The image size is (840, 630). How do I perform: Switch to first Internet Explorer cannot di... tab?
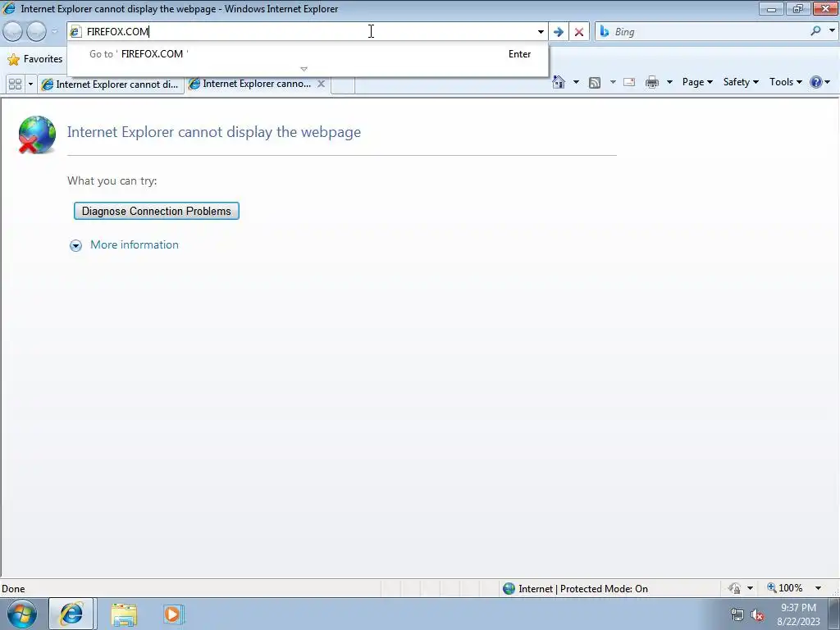[110, 84]
